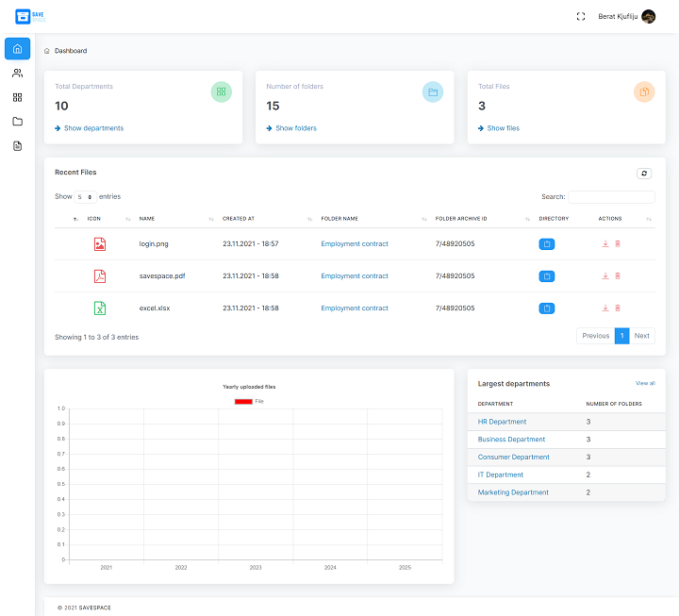The width and height of the screenshot is (679, 616).
Task: Open directory button for savespace.pdf
Action: [x=547, y=276]
